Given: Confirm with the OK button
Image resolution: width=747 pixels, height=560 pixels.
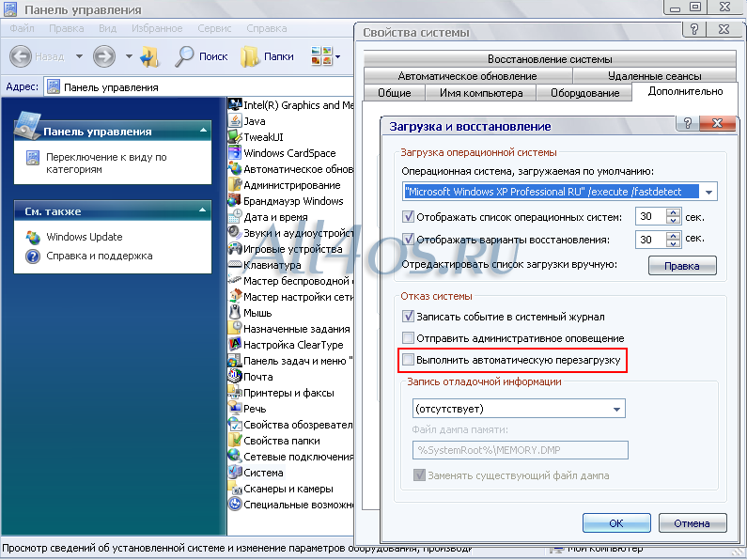Looking at the screenshot, I should pos(616,522).
